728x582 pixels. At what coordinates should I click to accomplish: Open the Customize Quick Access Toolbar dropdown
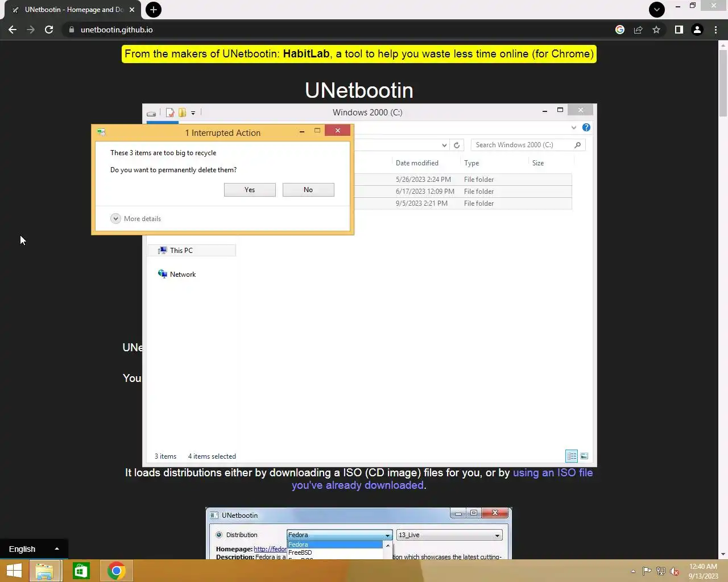point(193,113)
